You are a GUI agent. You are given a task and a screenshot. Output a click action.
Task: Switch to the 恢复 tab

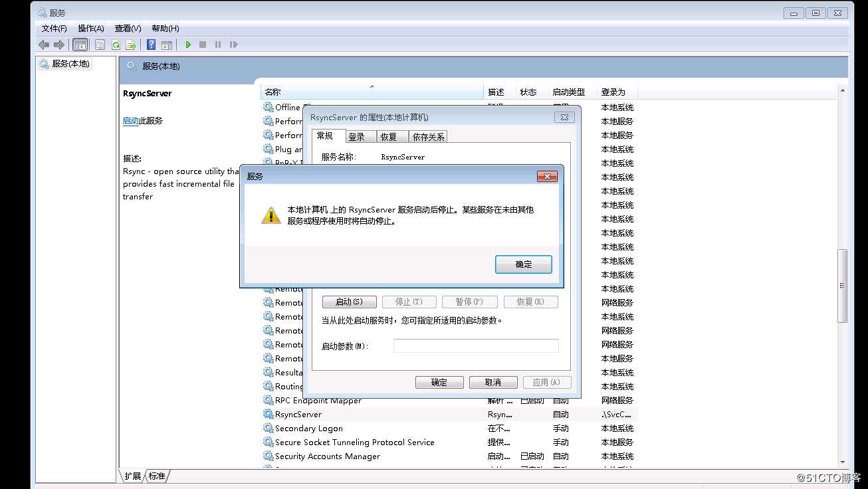393,137
